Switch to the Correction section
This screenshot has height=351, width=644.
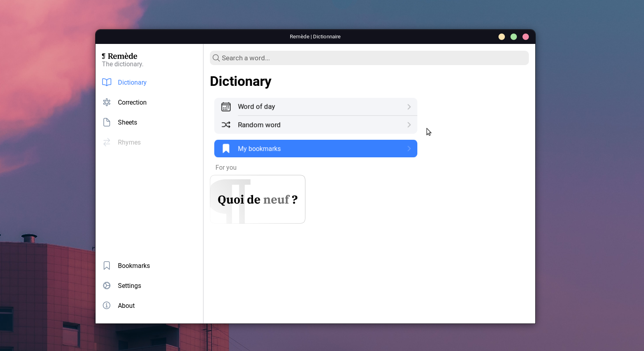click(x=132, y=102)
